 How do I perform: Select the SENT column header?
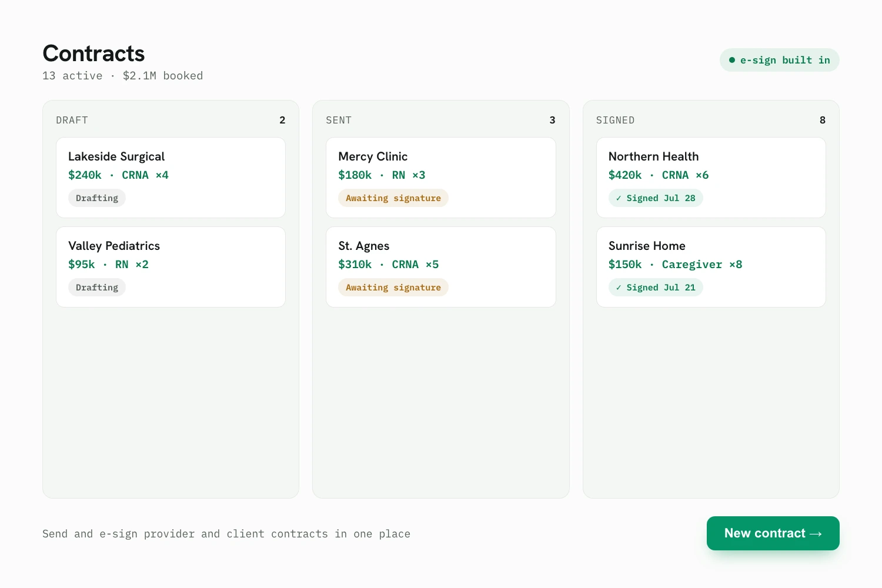coord(339,120)
